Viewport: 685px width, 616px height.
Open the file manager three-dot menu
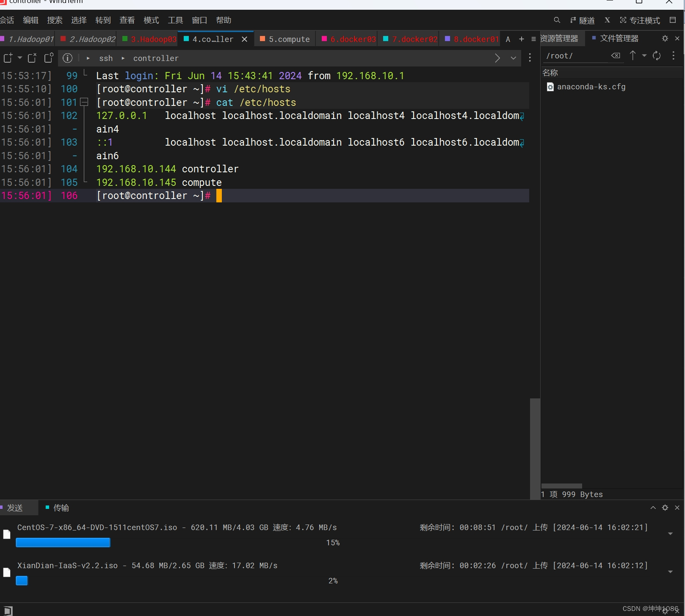point(673,55)
